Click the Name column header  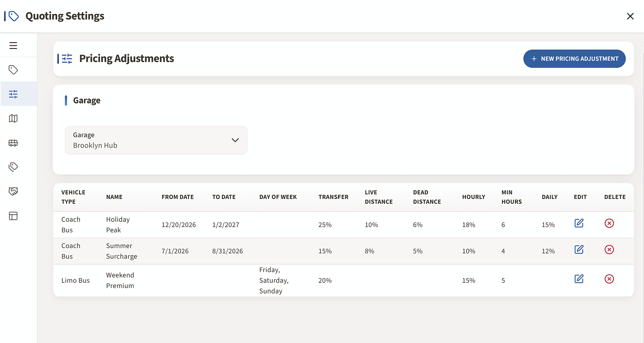(114, 197)
